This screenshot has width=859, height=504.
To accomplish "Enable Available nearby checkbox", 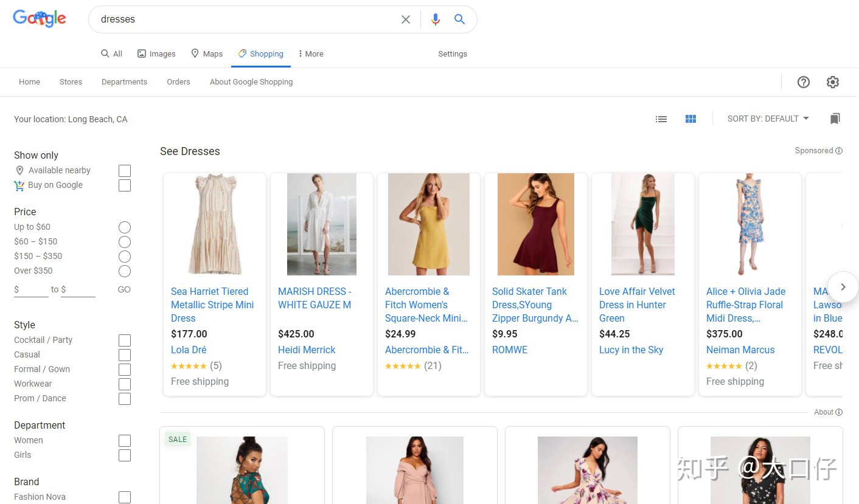I will [x=125, y=171].
